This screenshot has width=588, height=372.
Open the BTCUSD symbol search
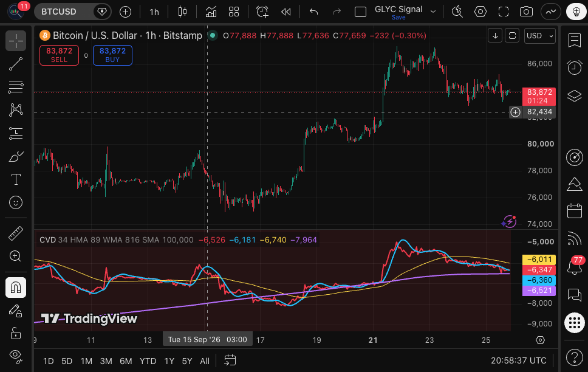pyautogui.click(x=58, y=12)
